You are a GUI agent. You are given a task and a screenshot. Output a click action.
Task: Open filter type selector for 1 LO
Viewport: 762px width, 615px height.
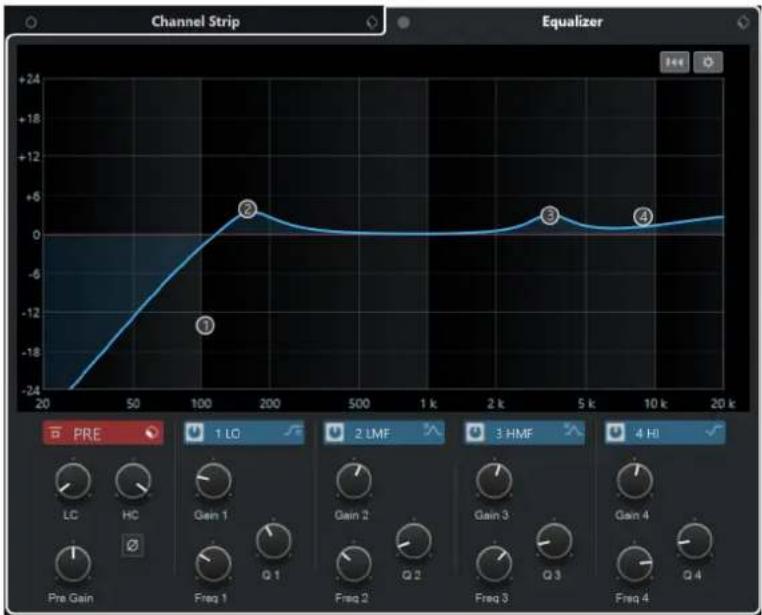click(x=293, y=431)
